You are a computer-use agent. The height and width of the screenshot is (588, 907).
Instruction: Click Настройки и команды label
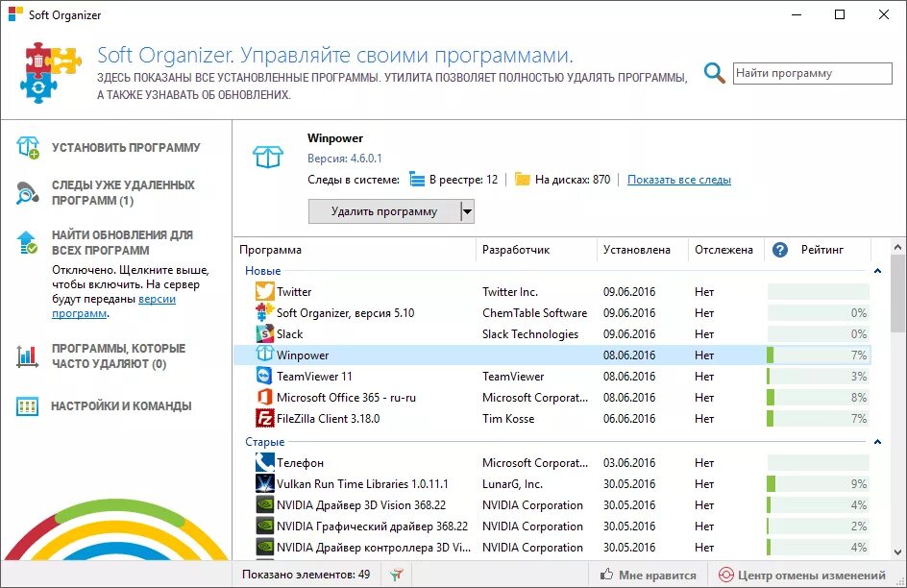[x=121, y=405]
